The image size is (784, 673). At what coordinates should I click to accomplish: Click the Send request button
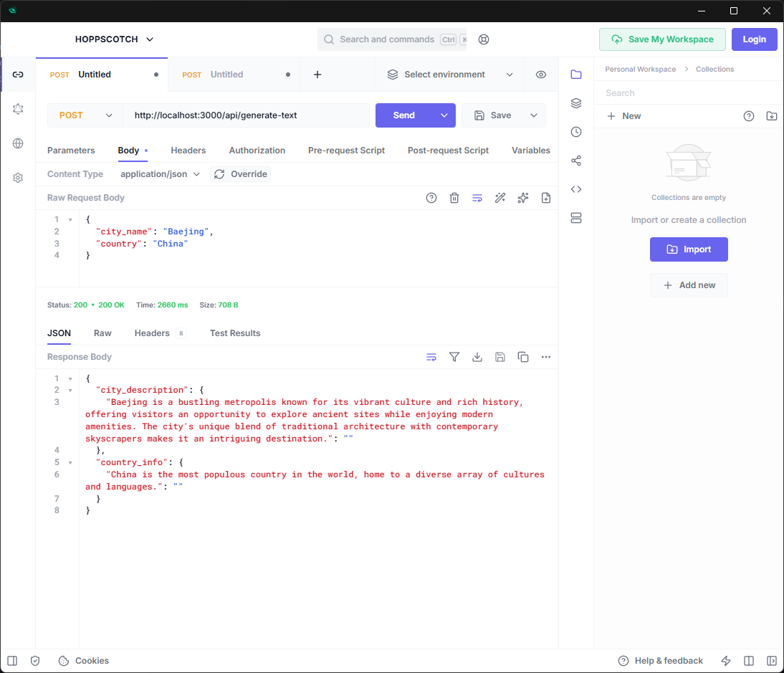[x=404, y=115]
